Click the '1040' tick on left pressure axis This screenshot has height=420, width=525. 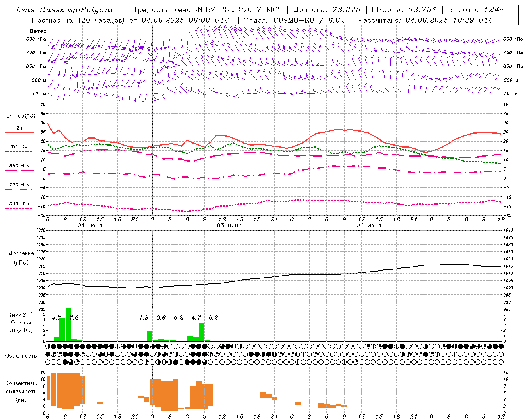click(x=41, y=231)
